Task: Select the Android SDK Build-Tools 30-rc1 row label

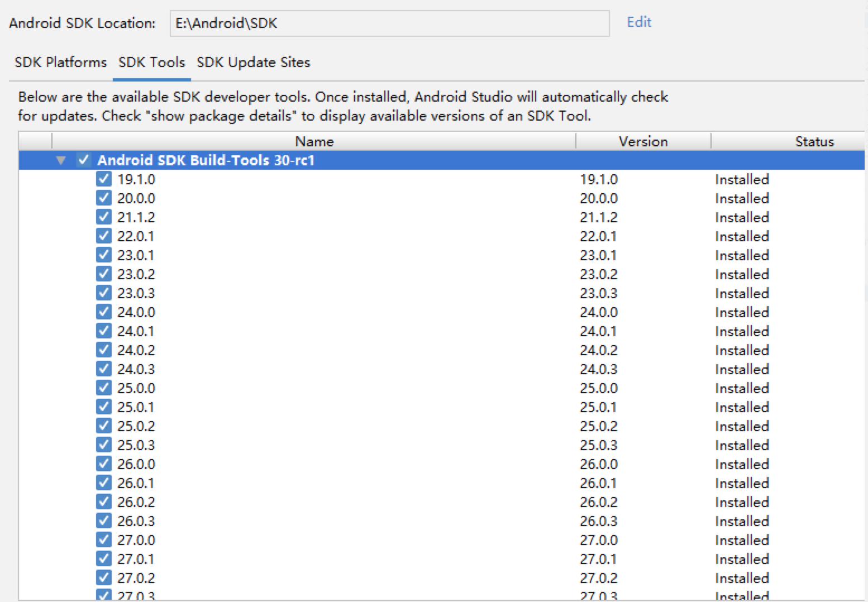Action: pyautogui.click(x=206, y=160)
